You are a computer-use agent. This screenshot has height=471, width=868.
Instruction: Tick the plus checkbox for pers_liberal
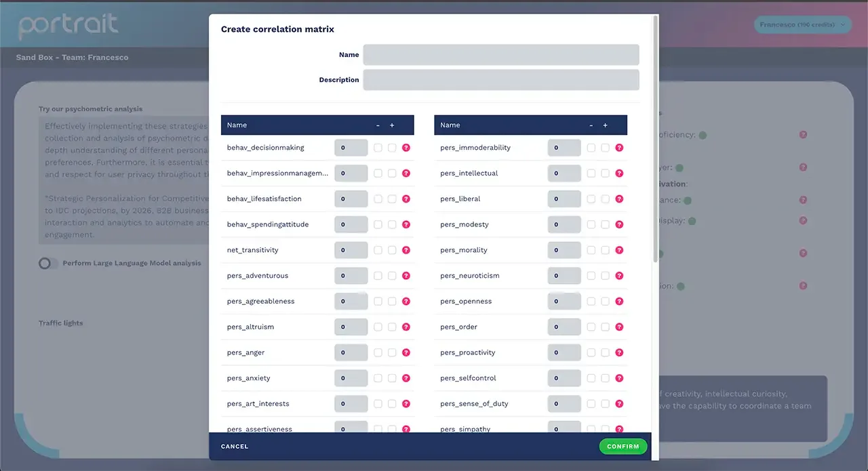tap(605, 199)
